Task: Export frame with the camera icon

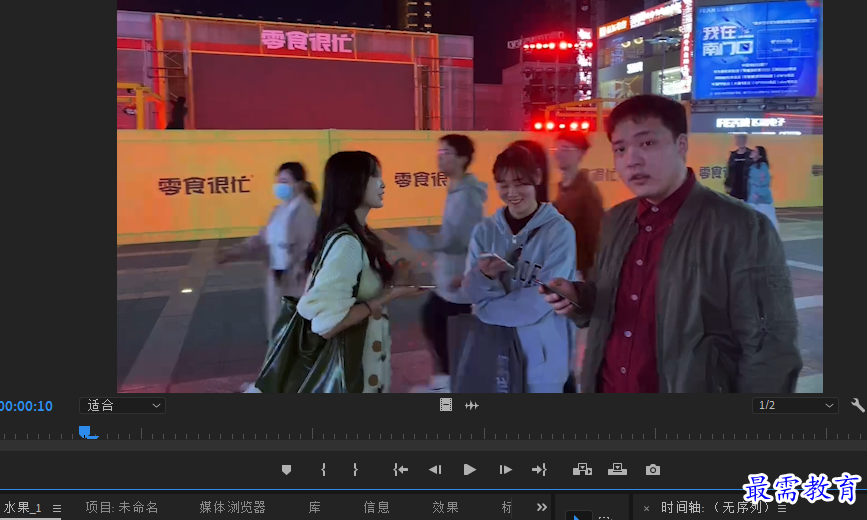Action: pos(653,470)
